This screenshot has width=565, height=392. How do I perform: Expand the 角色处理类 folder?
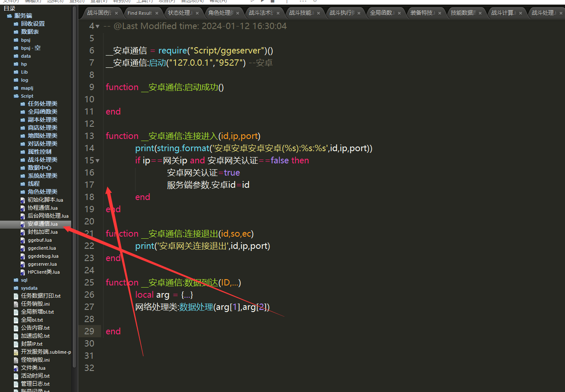point(23,192)
